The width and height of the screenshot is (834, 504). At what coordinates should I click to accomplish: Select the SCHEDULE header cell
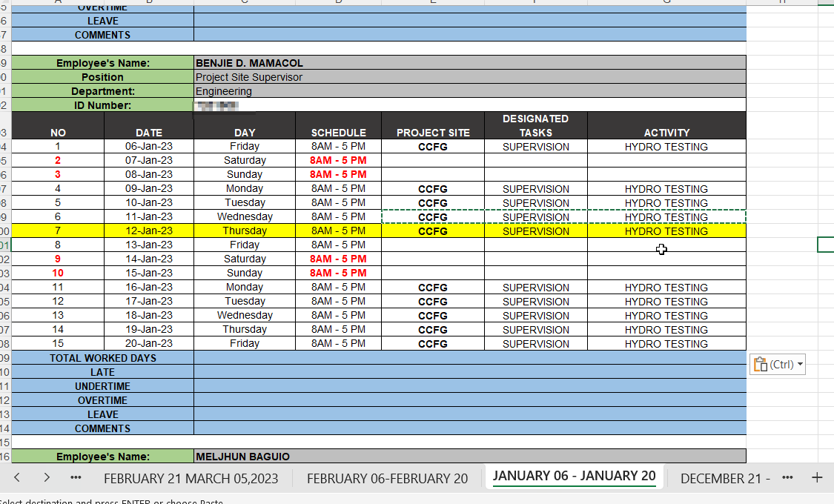click(338, 125)
